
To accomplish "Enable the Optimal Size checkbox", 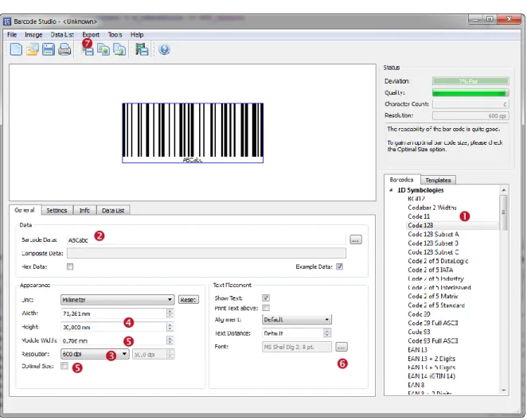I will coord(64,366).
